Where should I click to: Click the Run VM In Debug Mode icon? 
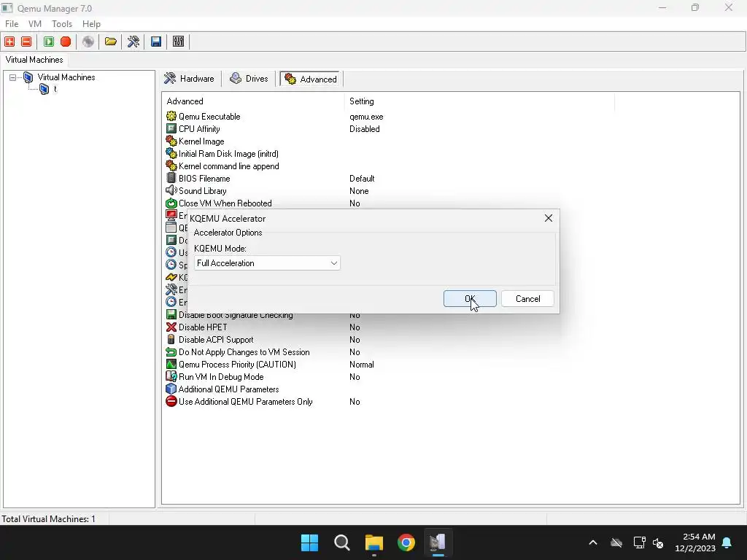[171, 377]
